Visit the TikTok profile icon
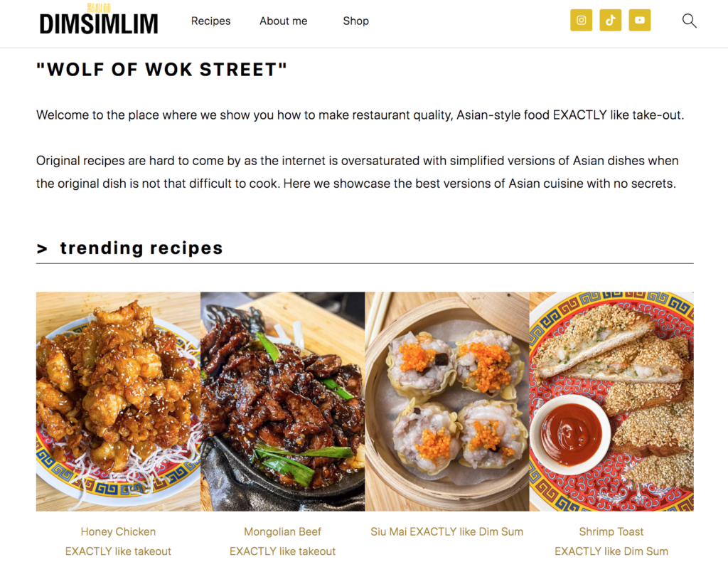 [610, 21]
